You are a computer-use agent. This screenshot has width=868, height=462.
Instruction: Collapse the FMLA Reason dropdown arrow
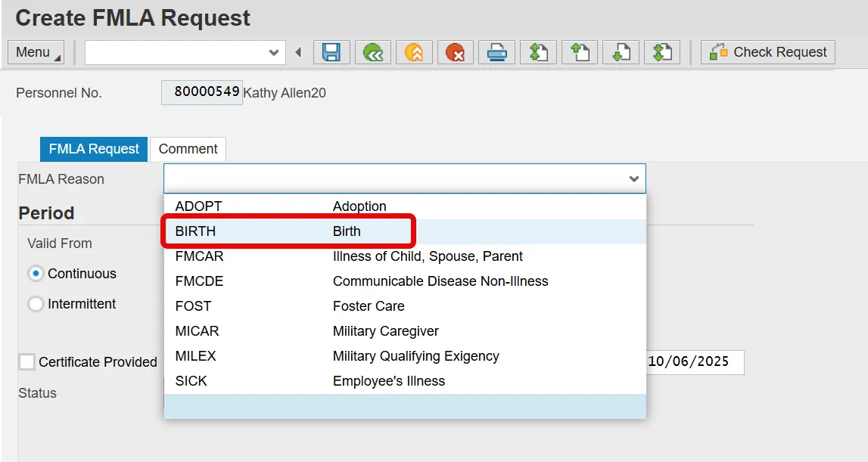point(634,179)
